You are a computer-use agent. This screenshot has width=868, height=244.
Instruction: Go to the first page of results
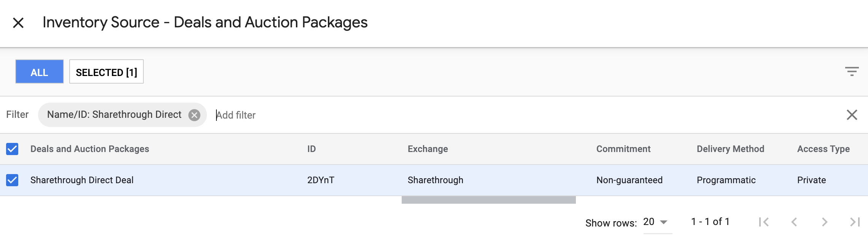coord(763,222)
